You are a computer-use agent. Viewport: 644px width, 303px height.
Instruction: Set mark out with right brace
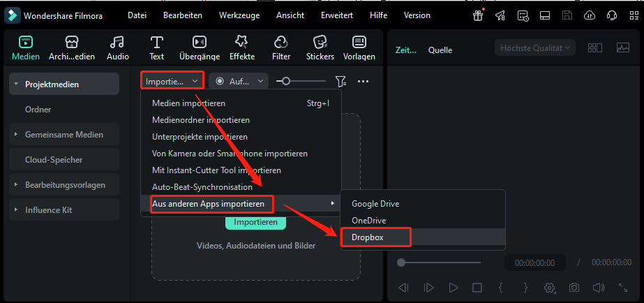[525, 288]
